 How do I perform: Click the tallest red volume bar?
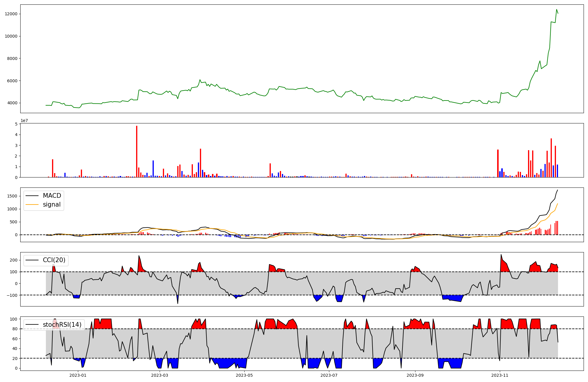point(137,151)
